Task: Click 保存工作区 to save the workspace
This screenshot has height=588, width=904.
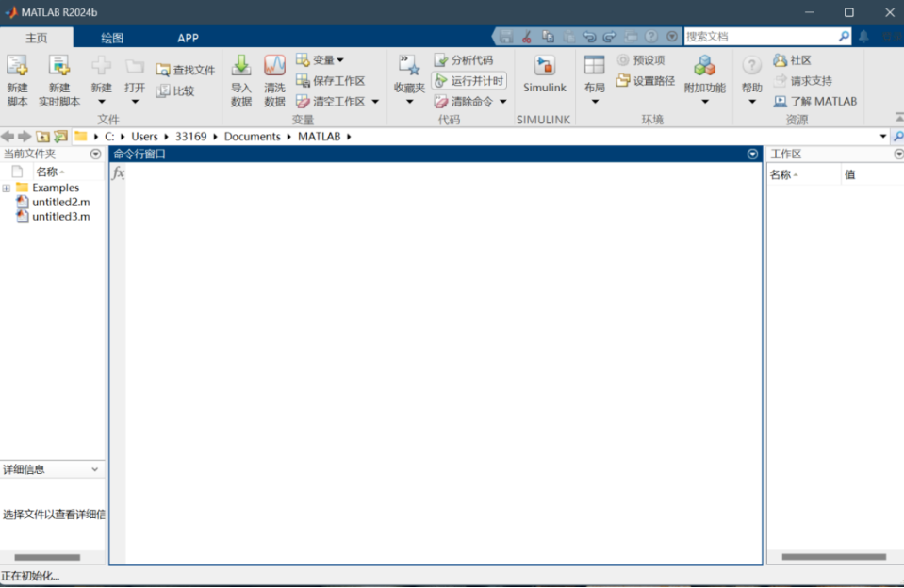Action: 330,81
